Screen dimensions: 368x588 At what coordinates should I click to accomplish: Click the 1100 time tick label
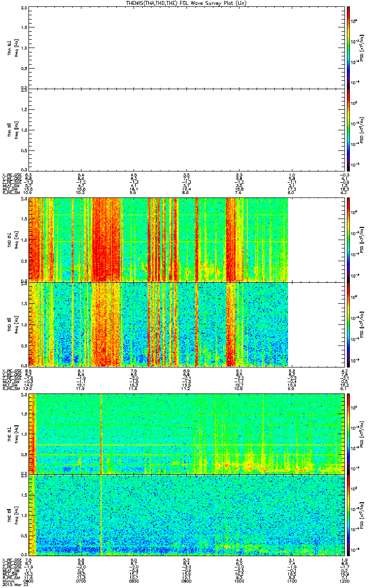click(x=291, y=582)
